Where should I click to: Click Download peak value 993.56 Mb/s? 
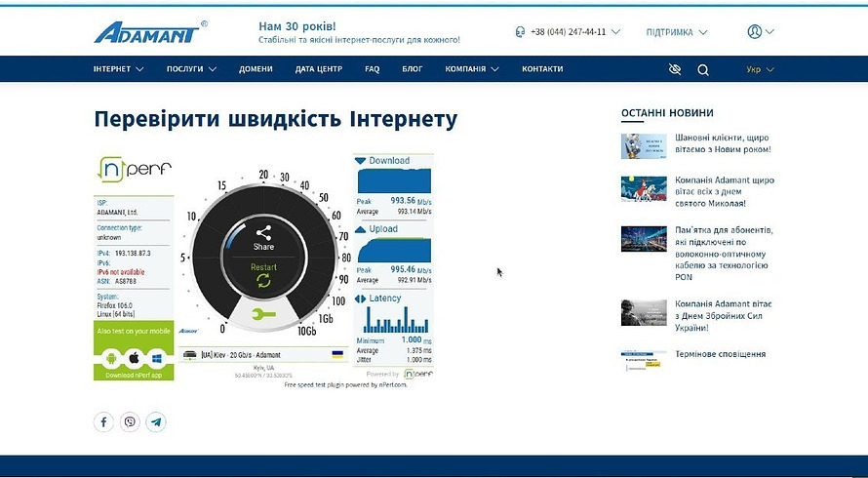point(411,201)
